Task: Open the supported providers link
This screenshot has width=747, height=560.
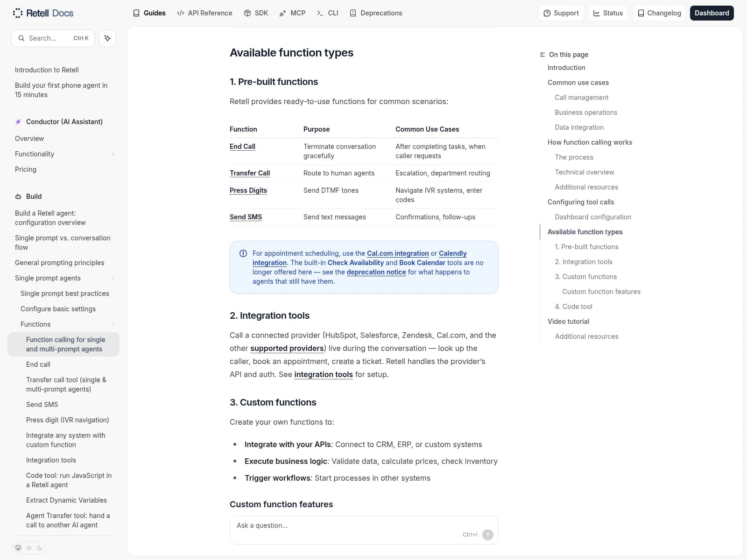Action: tap(287, 348)
